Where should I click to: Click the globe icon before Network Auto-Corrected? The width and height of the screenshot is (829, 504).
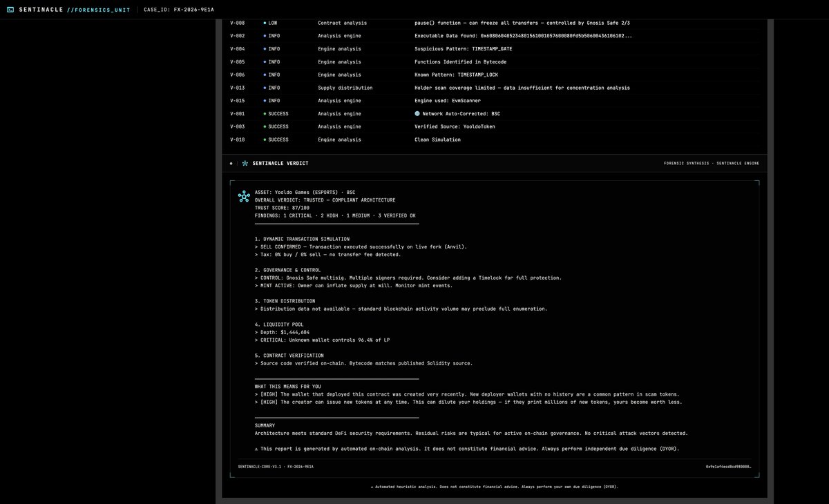click(x=417, y=113)
